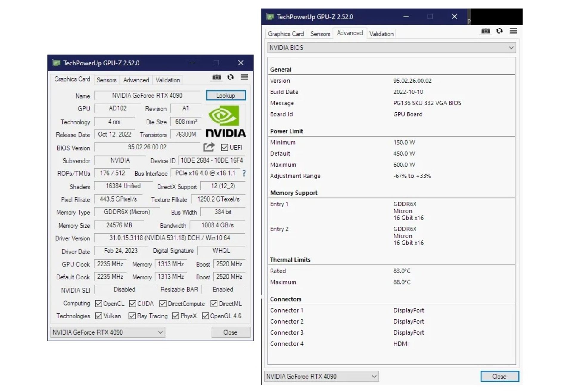Click Bandwidth field 1008.4 GB/s
This screenshot has height=392, width=572.
[217, 225]
